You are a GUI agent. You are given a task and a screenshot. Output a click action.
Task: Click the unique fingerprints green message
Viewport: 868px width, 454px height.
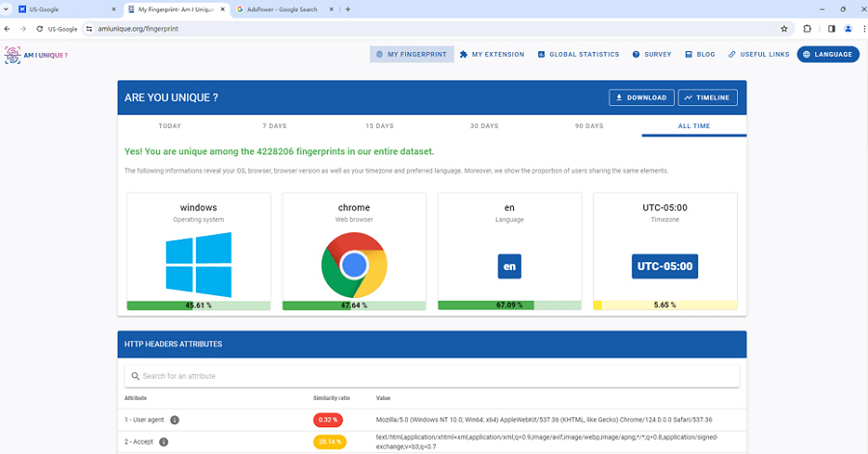coord(279,151)
